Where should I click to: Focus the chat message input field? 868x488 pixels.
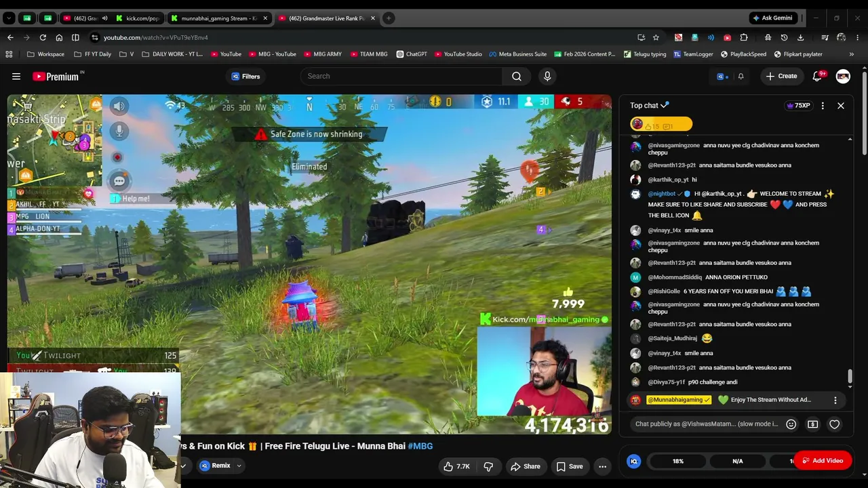pos(707,424)
